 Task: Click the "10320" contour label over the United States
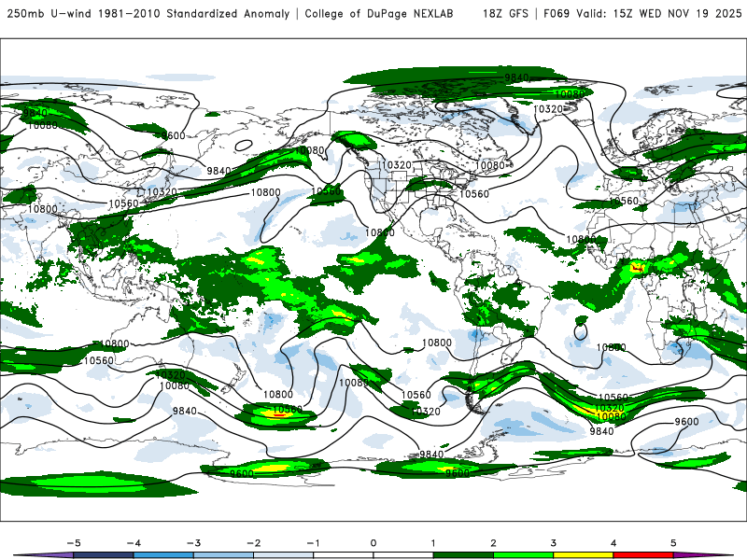396,165
